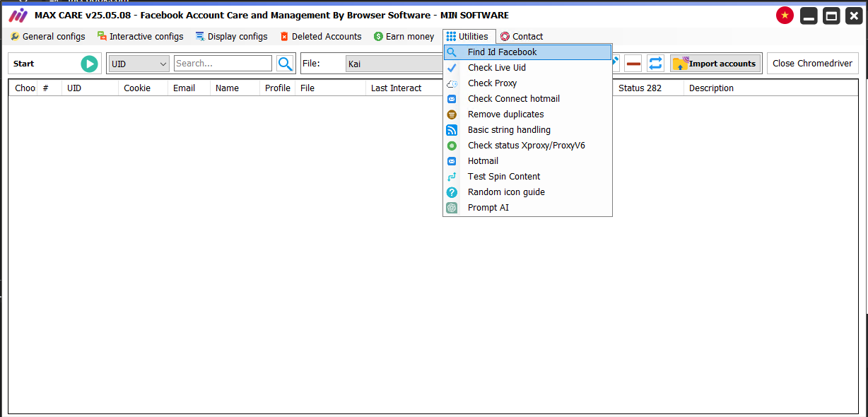Image resolution: width=868 pixels, height=417 pixels.
Task: Click the blue reload arrows icon
Action: pos(656,64)
